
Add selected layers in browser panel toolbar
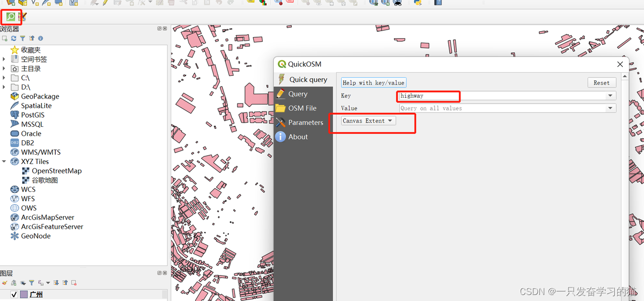point(5,38)
